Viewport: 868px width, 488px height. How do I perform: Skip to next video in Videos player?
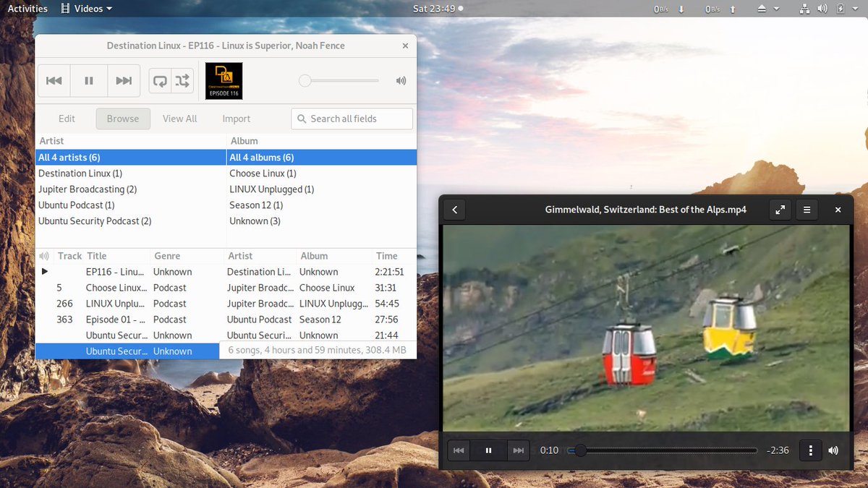tap(519, 450)
